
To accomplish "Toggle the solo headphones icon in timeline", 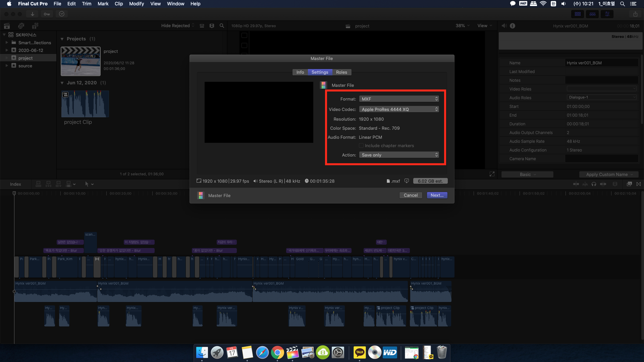I will coord(594,184).
